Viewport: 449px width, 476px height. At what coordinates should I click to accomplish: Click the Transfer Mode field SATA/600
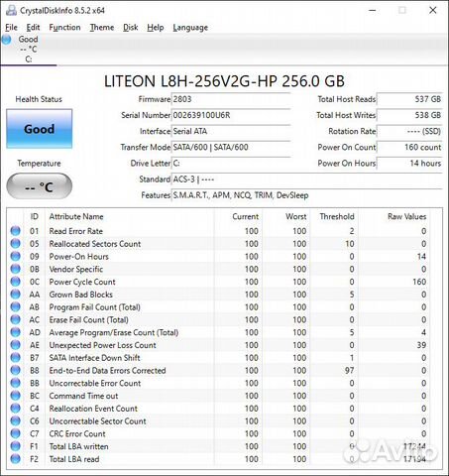point(231,147)
